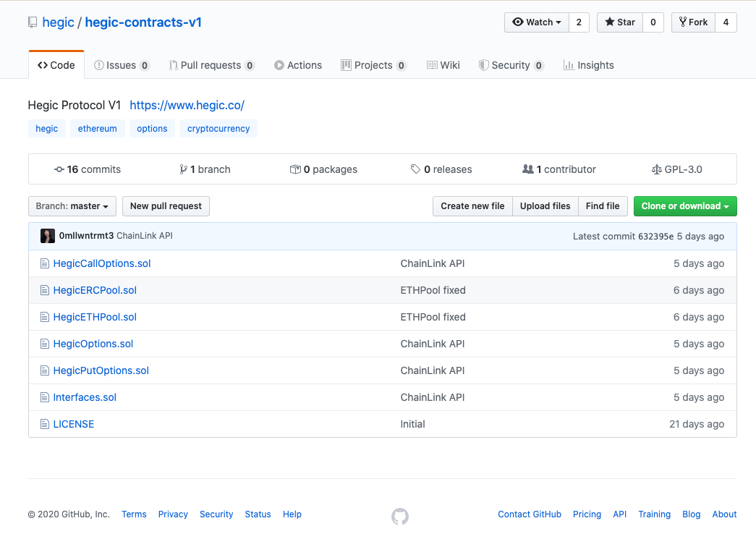This screenshot has width=756, height=547.
Task: Click the file icon beside HegicERCPool.sol
Action: pos(44,290)
